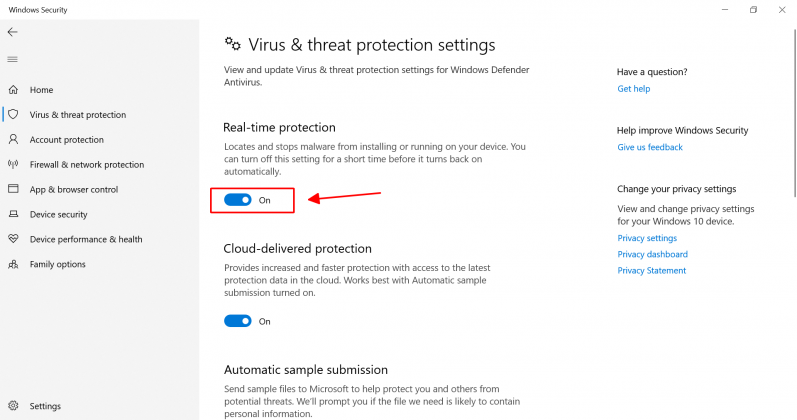Open the Firewall & network protection page

(87, 165)
